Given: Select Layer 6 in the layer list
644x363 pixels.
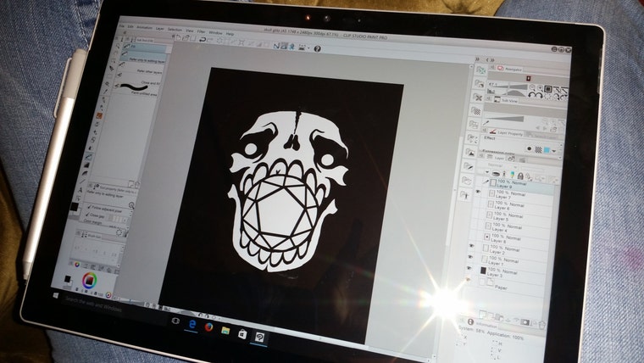Looking at the screenshot, I should pyautogui.click(x=516, y=205).
